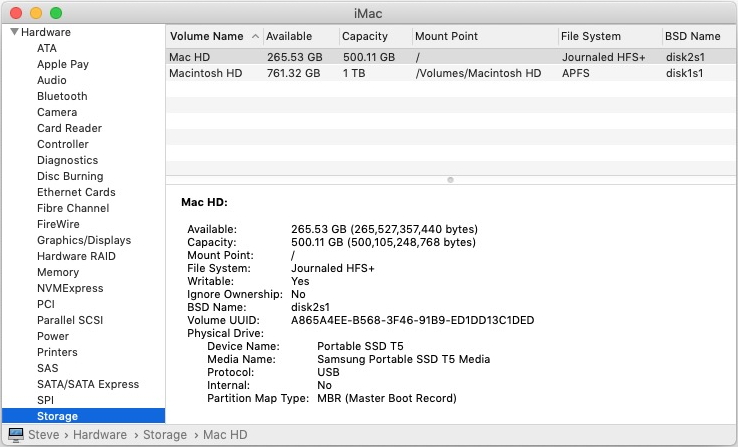Click the 761.32 GB available cell
The image size is (738, 447).
[x=293, y=73]
